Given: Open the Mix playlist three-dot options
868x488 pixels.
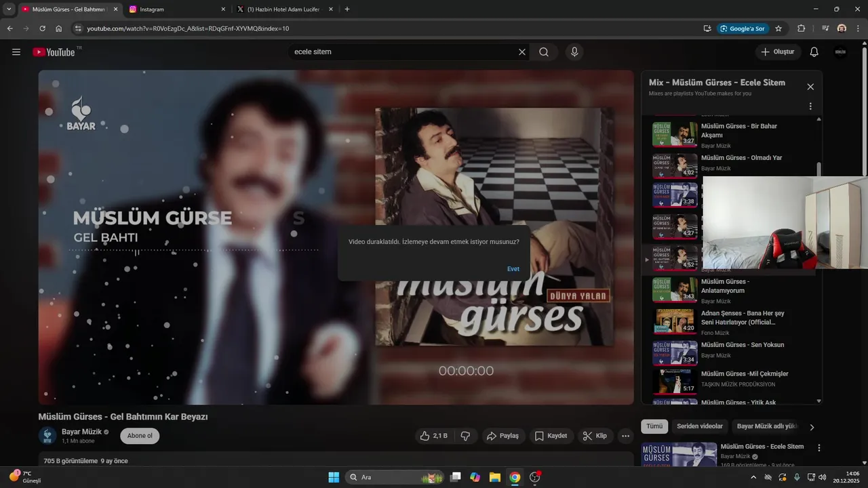Looking at the screenshot, I should pyautogui.click(x=810, y=106).
